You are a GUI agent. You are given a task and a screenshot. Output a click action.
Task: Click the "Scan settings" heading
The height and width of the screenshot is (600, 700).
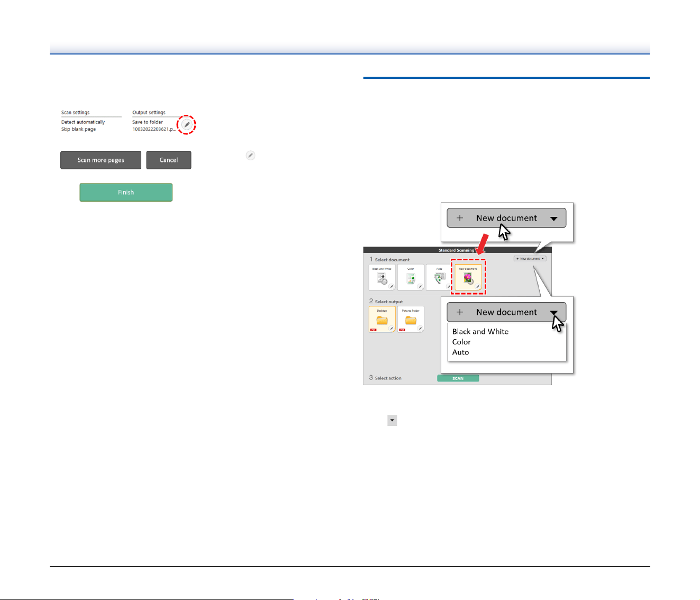75,113
